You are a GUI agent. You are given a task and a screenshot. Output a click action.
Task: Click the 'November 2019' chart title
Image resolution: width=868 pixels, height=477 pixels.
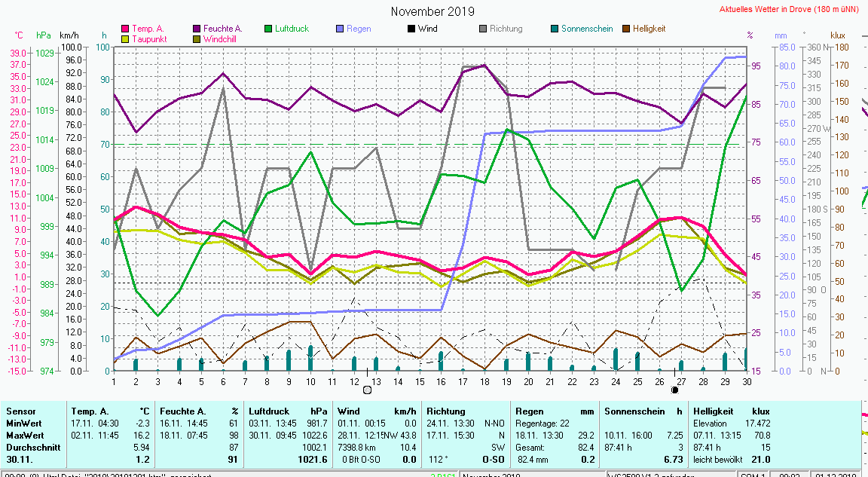(x=432, y=11)
